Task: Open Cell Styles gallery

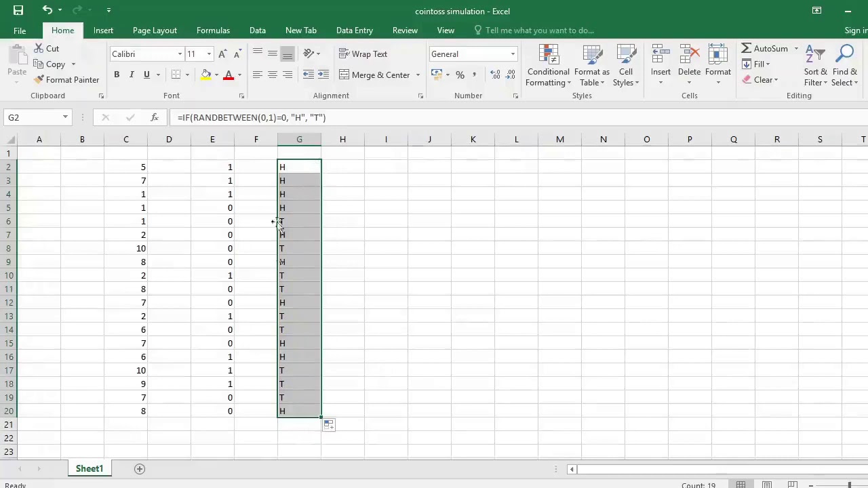Action: click(626, 66)
